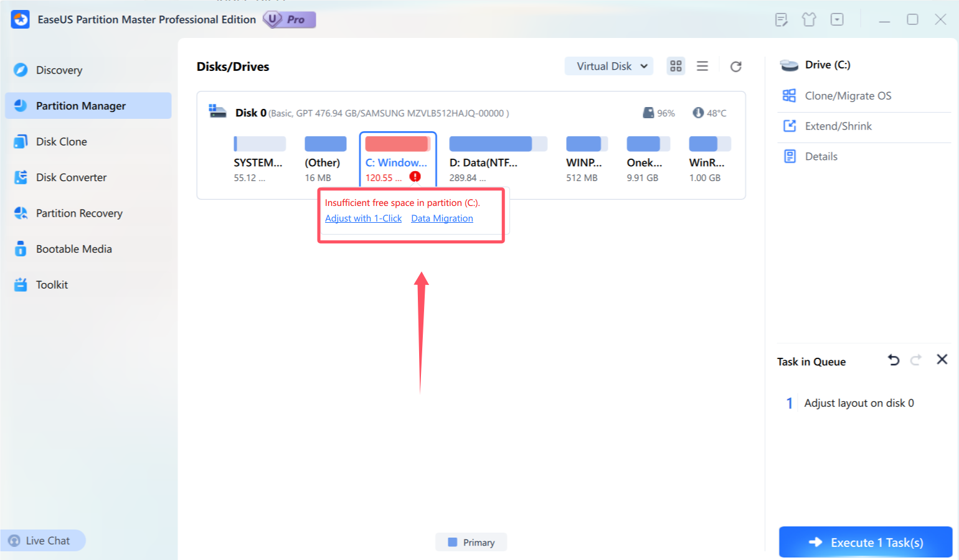
Task: Click the D: Data partition usage bar
Action: click(498, 144)
